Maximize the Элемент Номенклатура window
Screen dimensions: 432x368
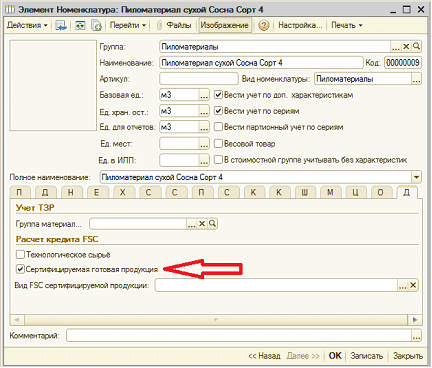[x=407, y=9]
